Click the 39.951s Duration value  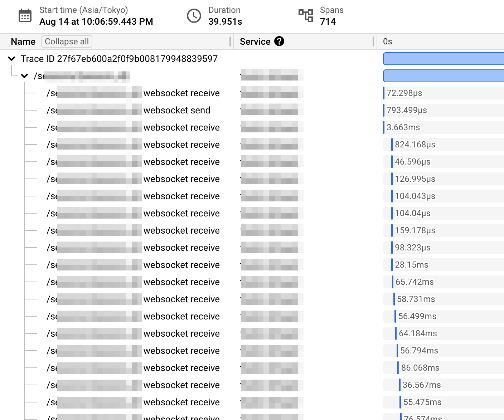point(225,21)
